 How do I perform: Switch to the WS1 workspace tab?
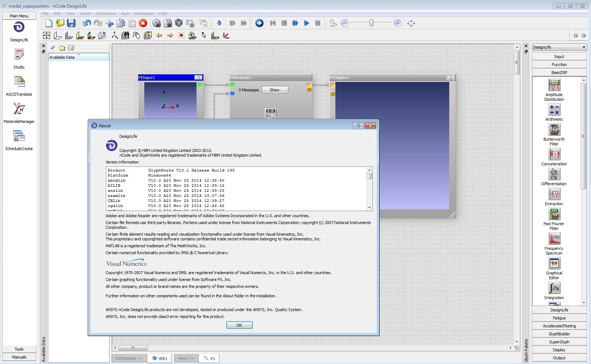[x=160, y=358]
